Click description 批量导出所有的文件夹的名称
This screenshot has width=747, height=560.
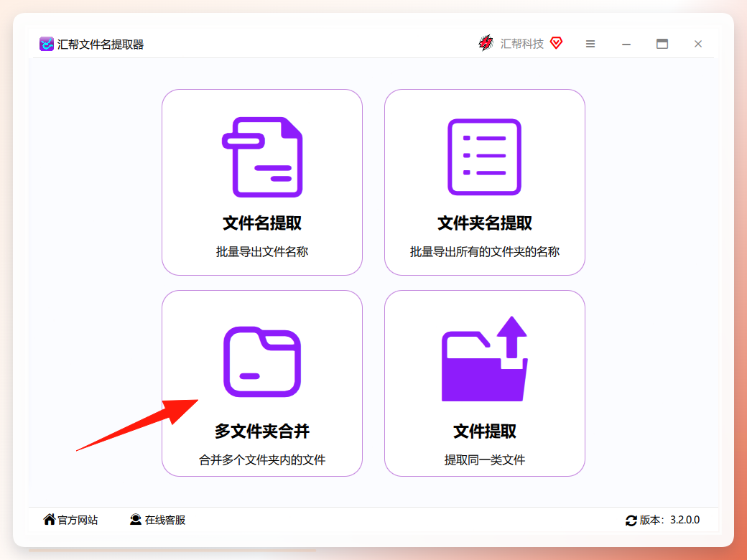[485, 252]
